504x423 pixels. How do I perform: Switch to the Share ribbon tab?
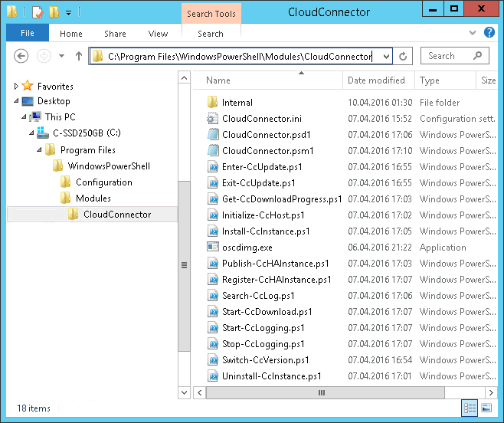(x=115, y=34)
